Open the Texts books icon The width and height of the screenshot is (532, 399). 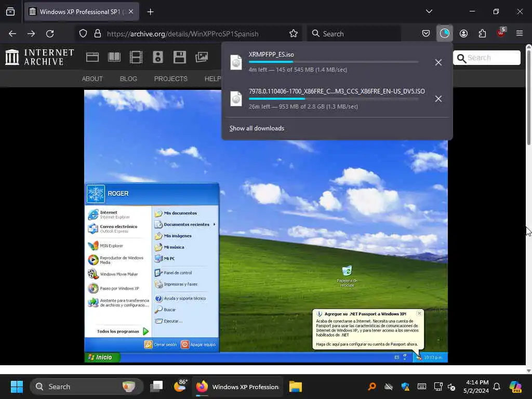click(114, 57)
